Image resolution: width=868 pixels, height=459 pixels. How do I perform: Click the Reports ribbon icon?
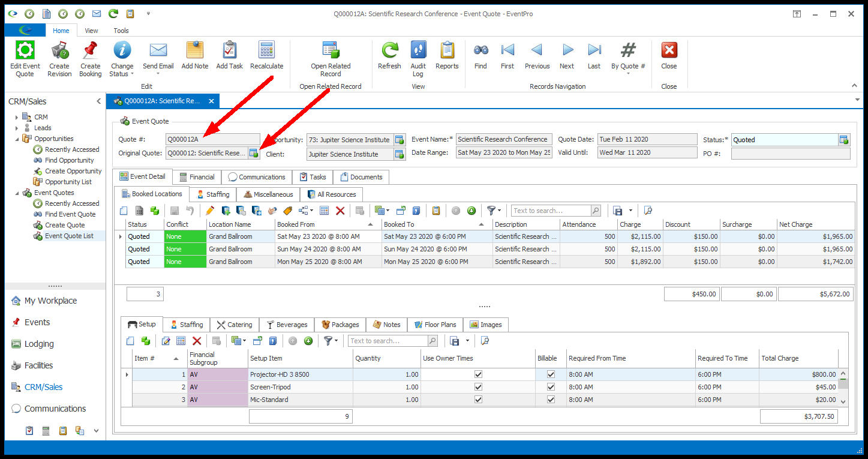pos(447,50)
